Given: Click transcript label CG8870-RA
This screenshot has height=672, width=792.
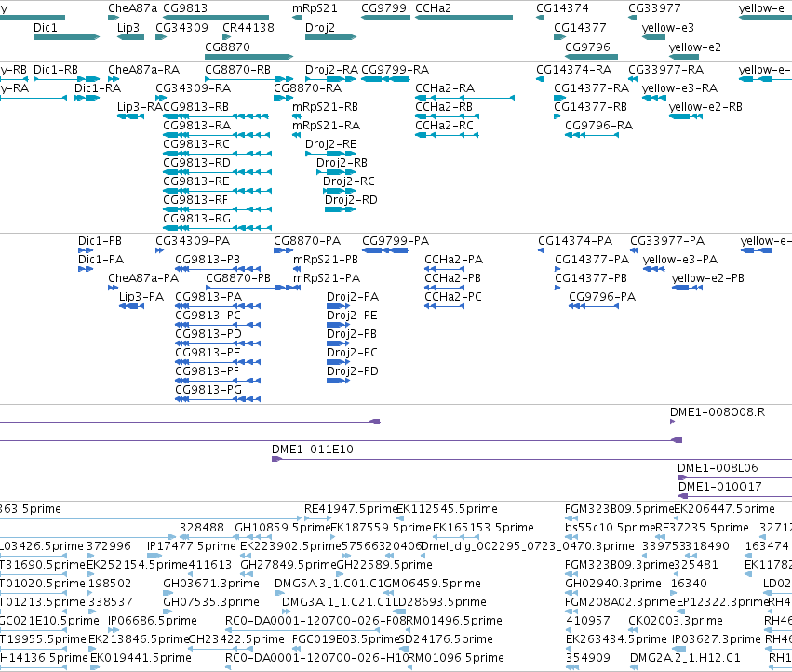Looking at the screenshot, I should (x=307, y=88).
